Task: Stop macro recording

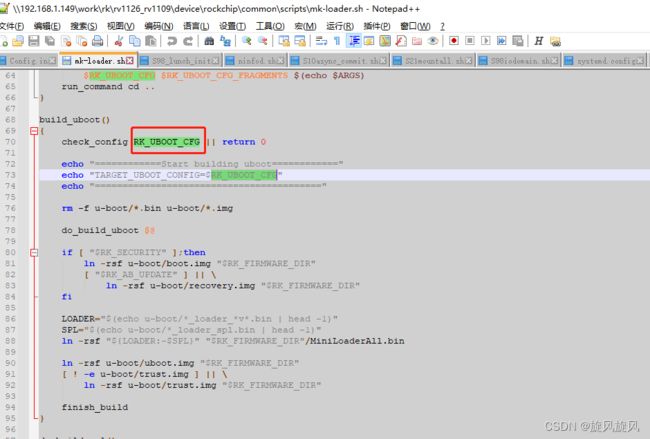Action: tap(470, 41)
